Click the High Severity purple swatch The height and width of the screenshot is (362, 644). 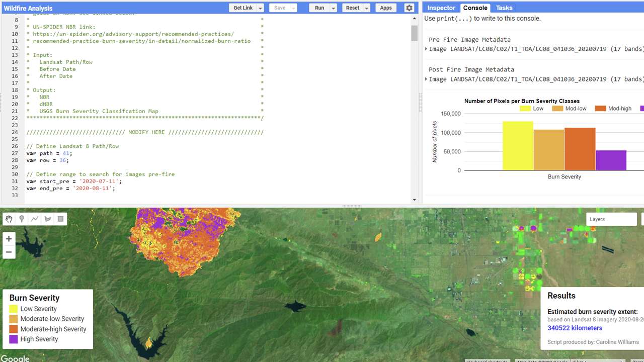coord(14,339)
